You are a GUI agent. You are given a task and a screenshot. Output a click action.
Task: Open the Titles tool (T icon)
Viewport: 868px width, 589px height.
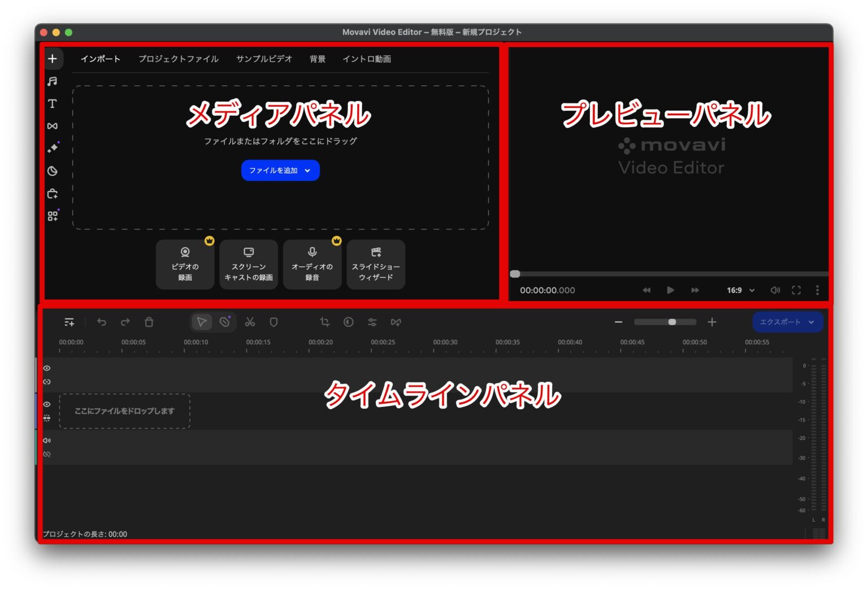[53, 104]
